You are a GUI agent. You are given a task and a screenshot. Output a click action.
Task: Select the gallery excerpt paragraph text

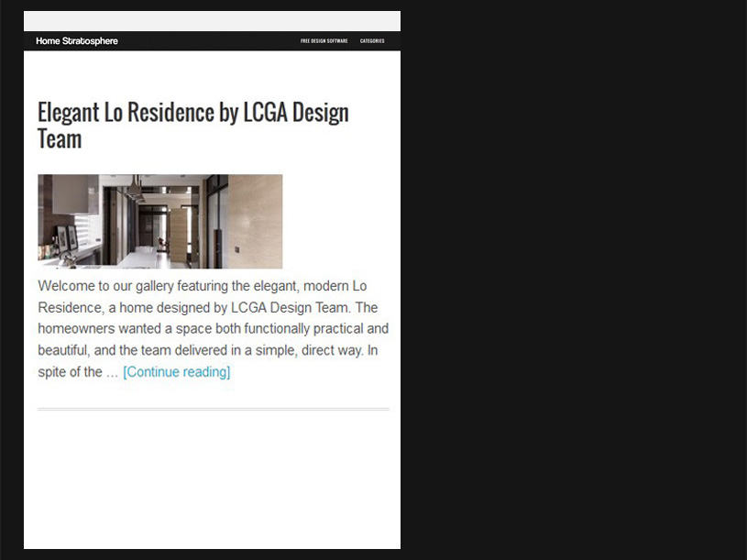tap(214, 328)
